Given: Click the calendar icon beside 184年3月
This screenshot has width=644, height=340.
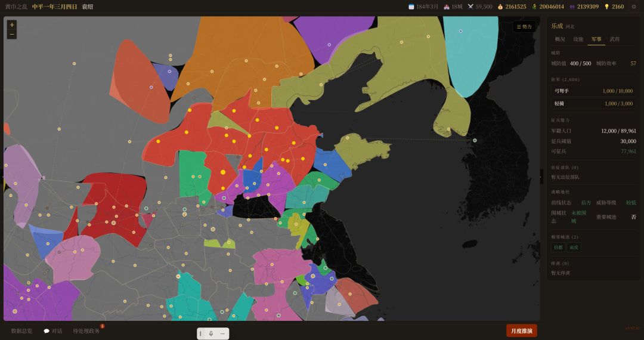Looking at the screenshot, I should (x=411, y=7).
